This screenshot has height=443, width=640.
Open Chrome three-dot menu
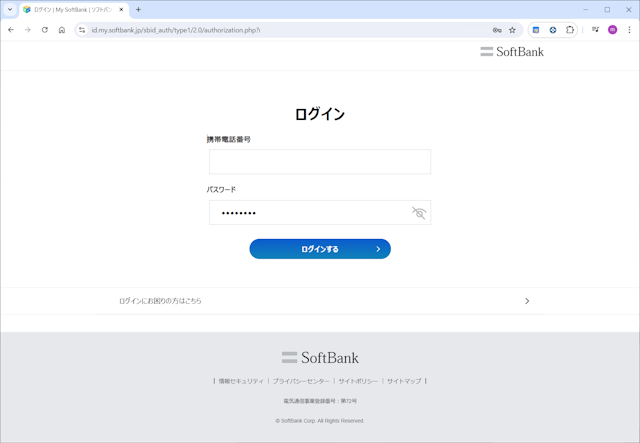[629, 30]
